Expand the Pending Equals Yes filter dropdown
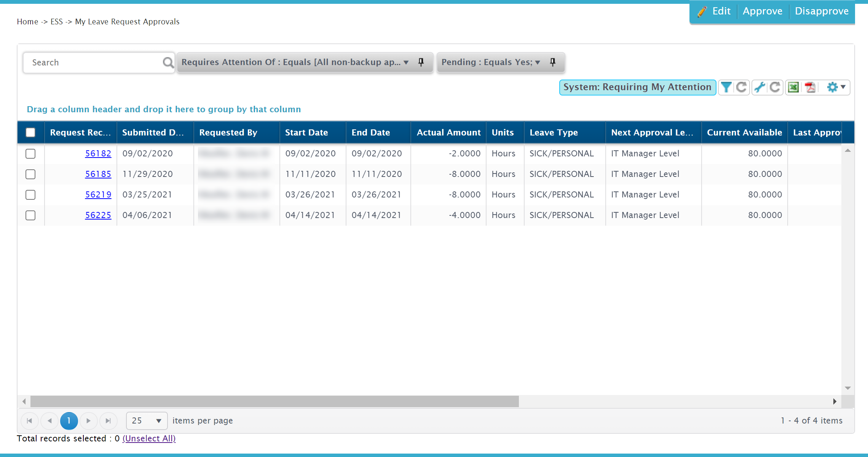The image size is (868, 457). coord(538,62)
